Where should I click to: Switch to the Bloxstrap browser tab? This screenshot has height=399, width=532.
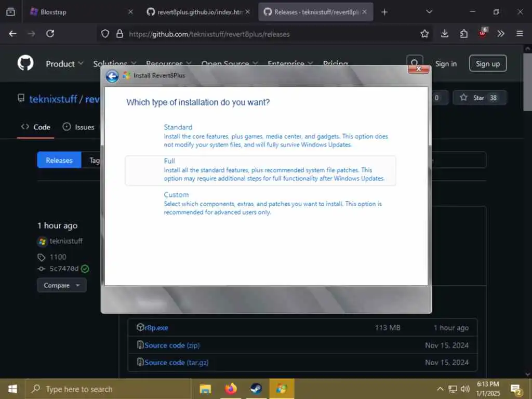click(79, 12)
